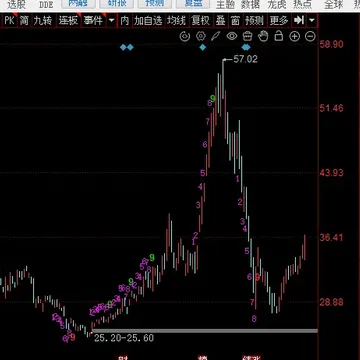This screenshot has height=360, width=360.
Task: Click the circular refresh icon above chart
Action: [x=185, y=36]
